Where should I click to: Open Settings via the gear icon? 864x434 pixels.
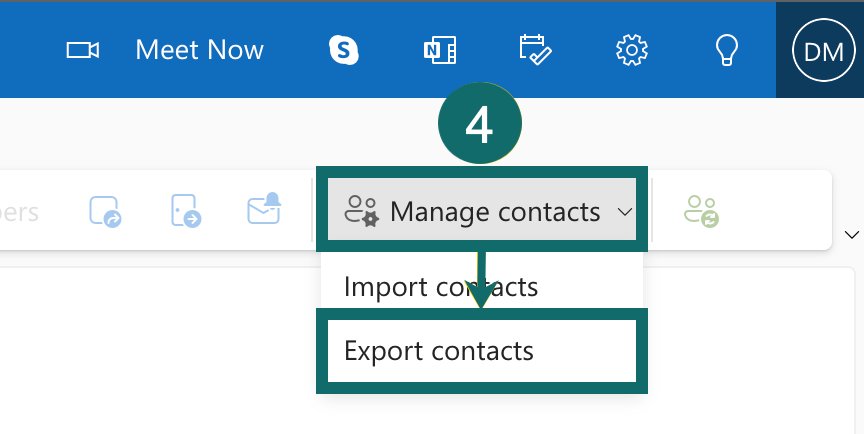pyautogui.click(x=632, y=50)
